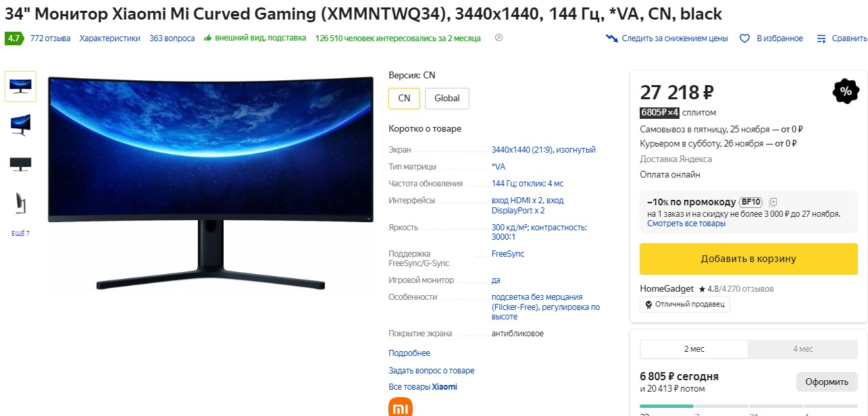Viewport: 868px width, 416px height.
Task: Click the info icon beside BF10 promo code
Action: [x=773, y=202]
